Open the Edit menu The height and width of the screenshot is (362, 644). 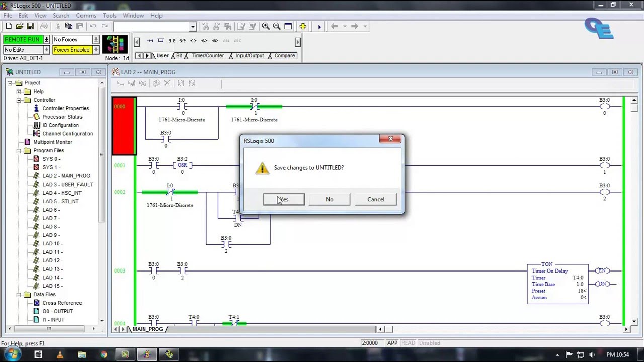23,16
